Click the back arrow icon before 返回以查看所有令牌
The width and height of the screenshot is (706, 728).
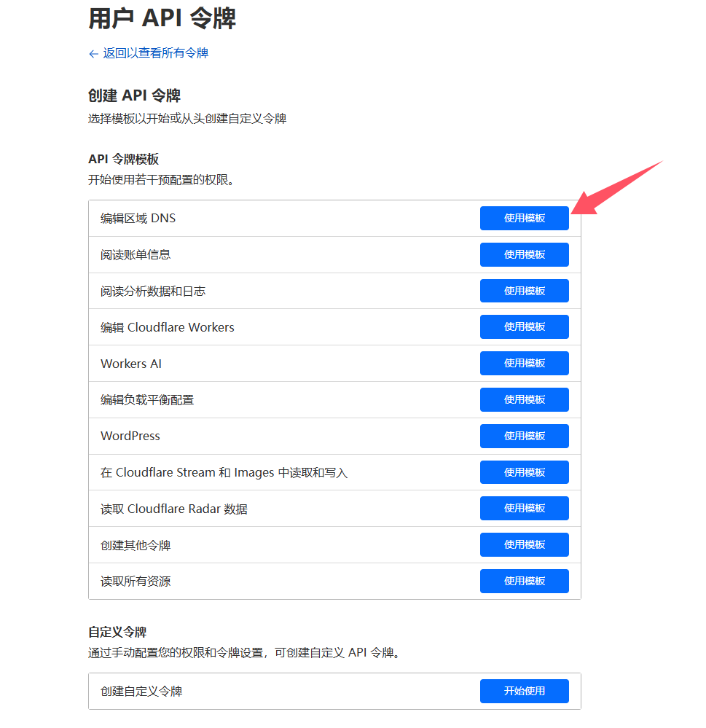click(x=93, y=53)
